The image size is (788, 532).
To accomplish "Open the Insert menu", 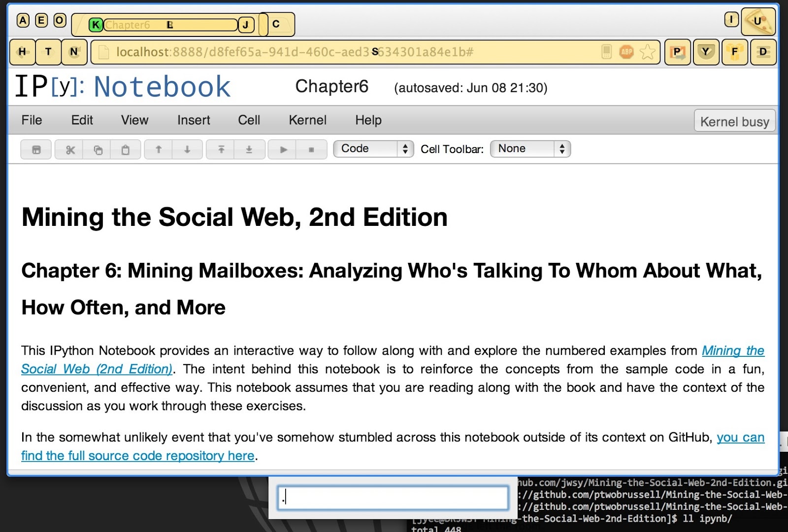I will click(x=194, y=120).
